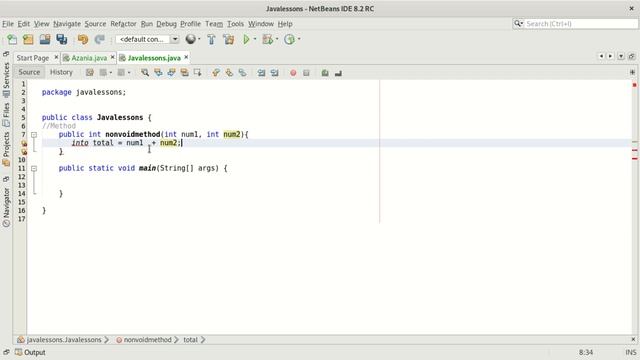
Task: Toggle the Highlight Search button
Action: click(184, 73)
